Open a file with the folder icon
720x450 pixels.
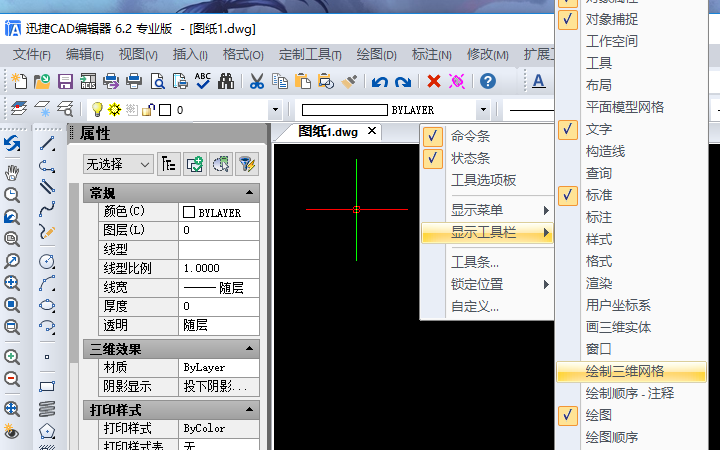pos(42,81)
